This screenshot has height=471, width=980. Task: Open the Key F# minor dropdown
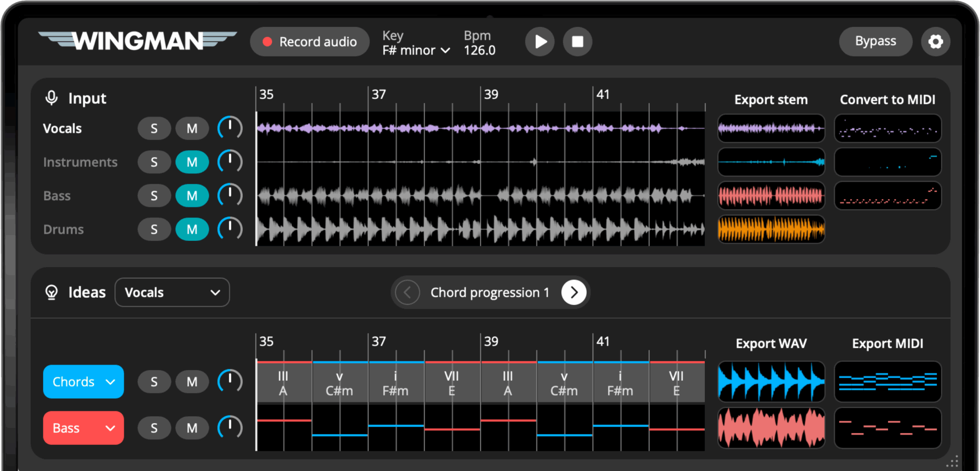pyautogui.click(x=416, y=50)
